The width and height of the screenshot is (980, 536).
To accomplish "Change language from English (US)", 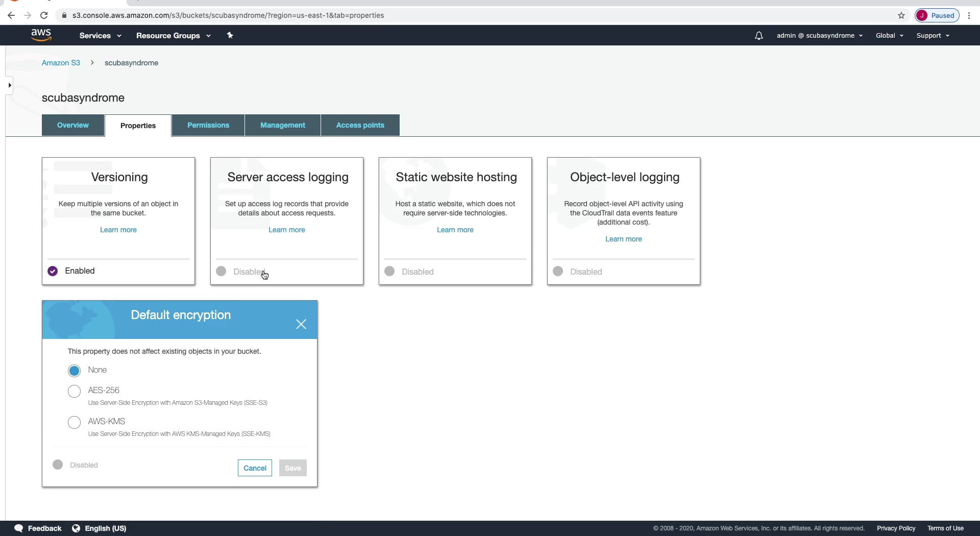I will [x=106, y=528].
